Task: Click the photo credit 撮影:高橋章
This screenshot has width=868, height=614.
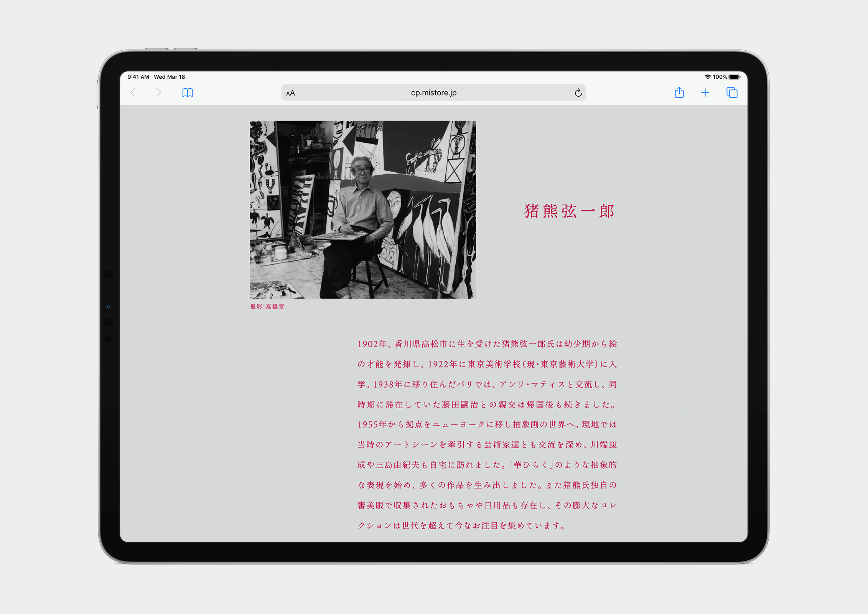Action: [267, 307]
